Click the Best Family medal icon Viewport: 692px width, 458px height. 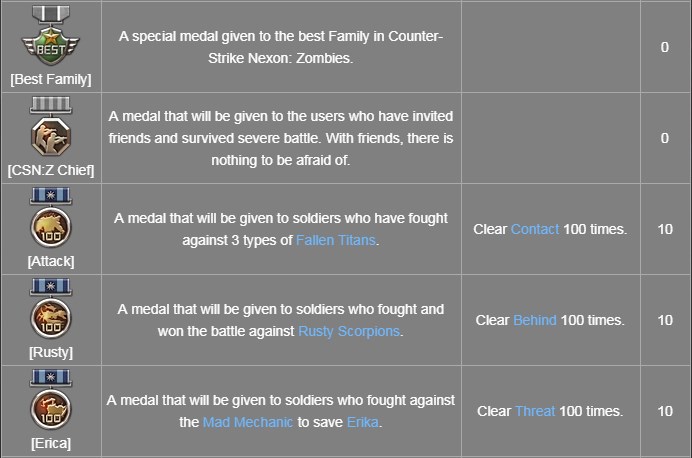point(50,37)
